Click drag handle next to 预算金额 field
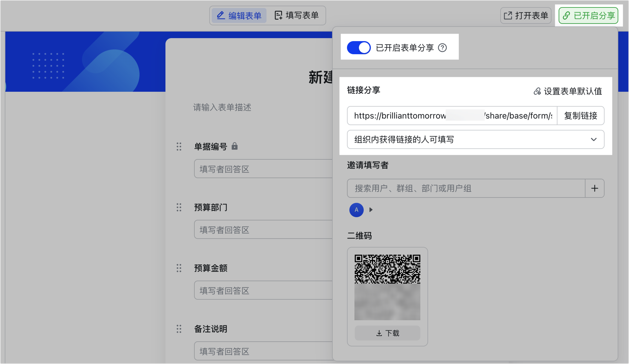The width and height of the screenshot is (629, 364). pos(179,268)
